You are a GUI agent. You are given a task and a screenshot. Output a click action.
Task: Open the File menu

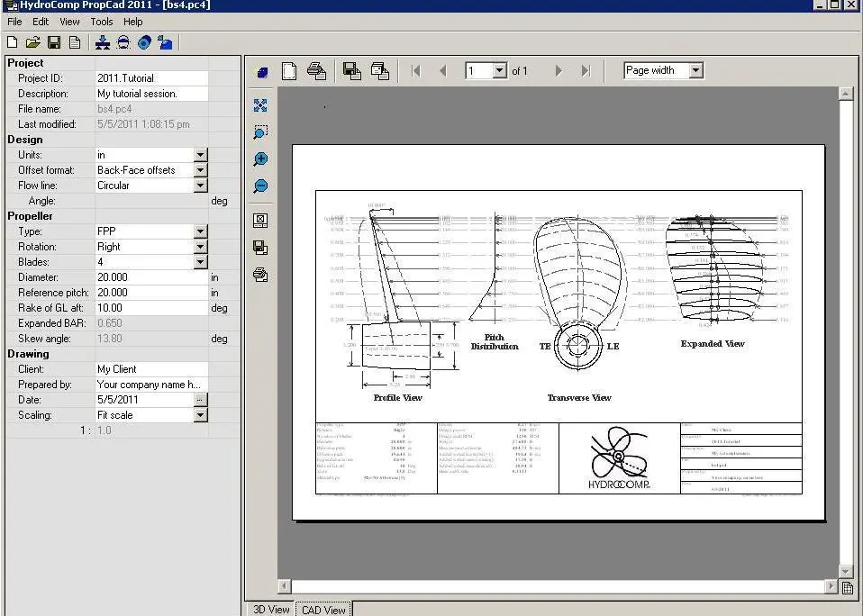(14, 22)
